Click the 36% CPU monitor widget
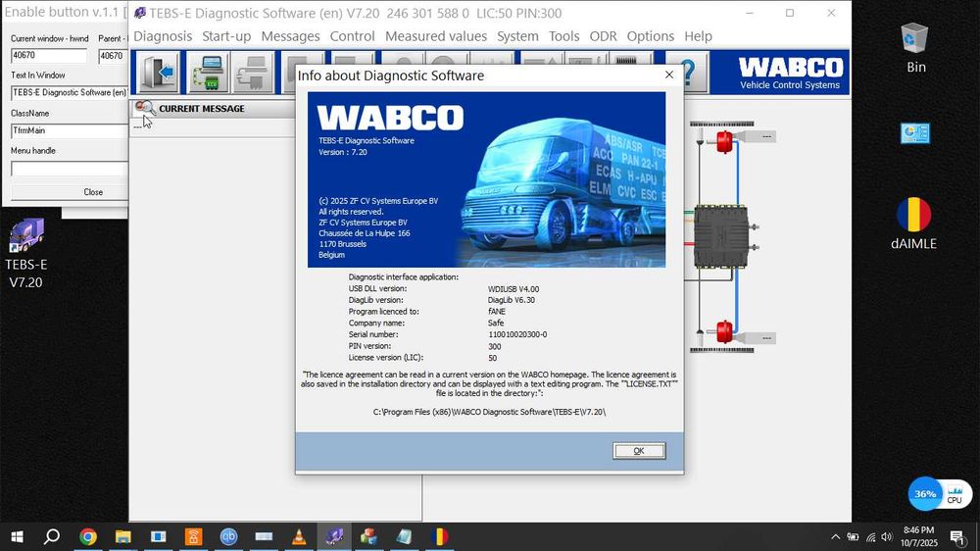Screen dimensions: 980x551 coord(940,494)
